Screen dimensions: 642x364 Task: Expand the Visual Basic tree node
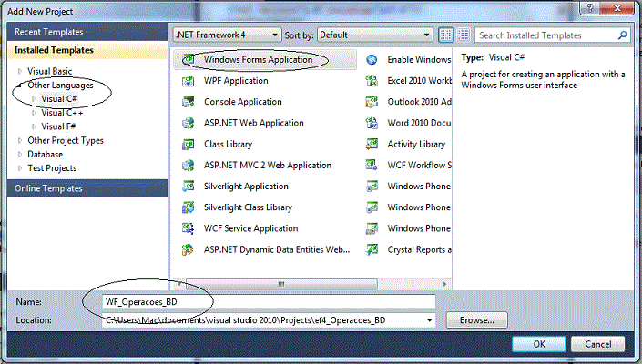click(20, 72)
